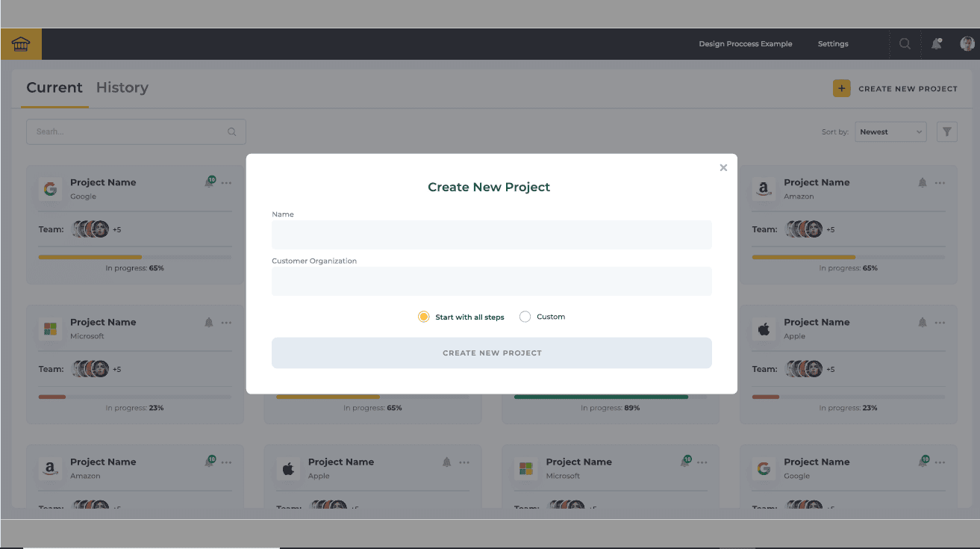Click "Design Proccess Example" in the navigation bar
The image size is (980, 549).
[745, 43]
